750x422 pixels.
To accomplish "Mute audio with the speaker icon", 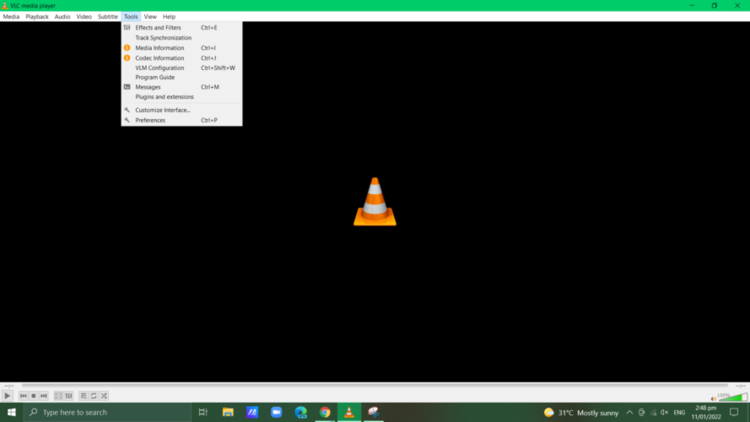I will [x=713, y=399].
